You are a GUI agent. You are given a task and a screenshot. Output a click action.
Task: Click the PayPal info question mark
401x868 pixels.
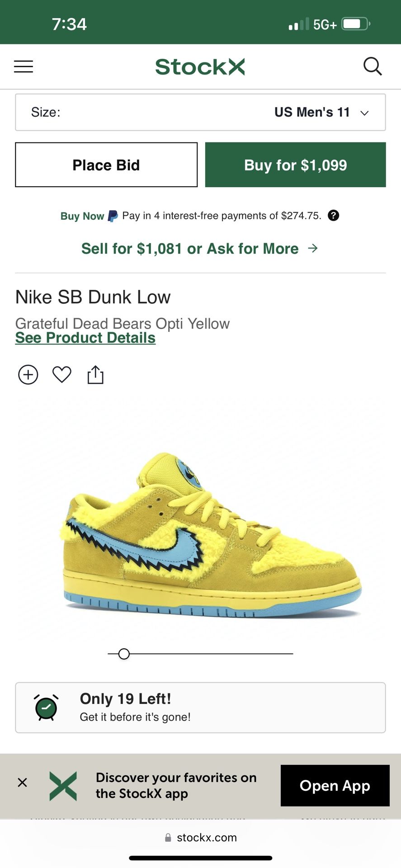pos(333,216)
